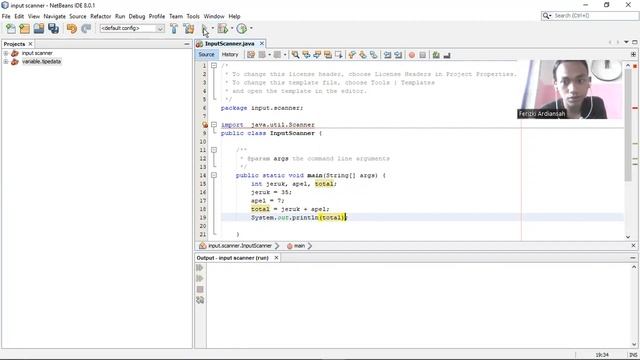Click the Uncomment icon in editor toolbar
The width and height of the screenshot is (640, 360).
click(447, 55)
